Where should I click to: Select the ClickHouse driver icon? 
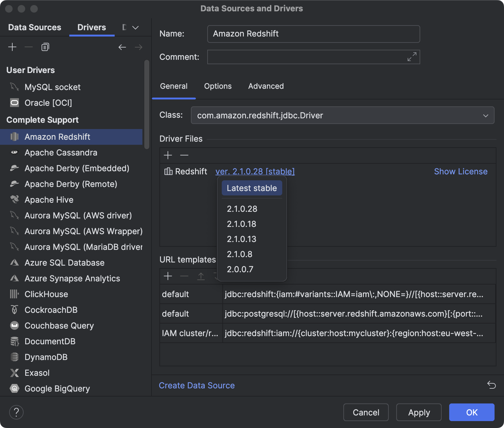(14, 294)
